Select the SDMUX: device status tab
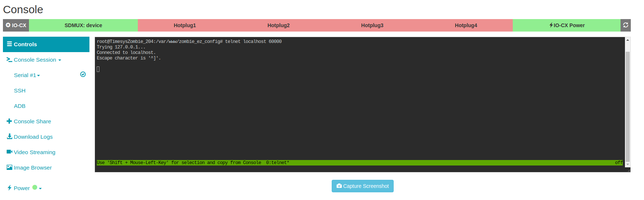The image size is (644, 200). [x=83, y=25]
